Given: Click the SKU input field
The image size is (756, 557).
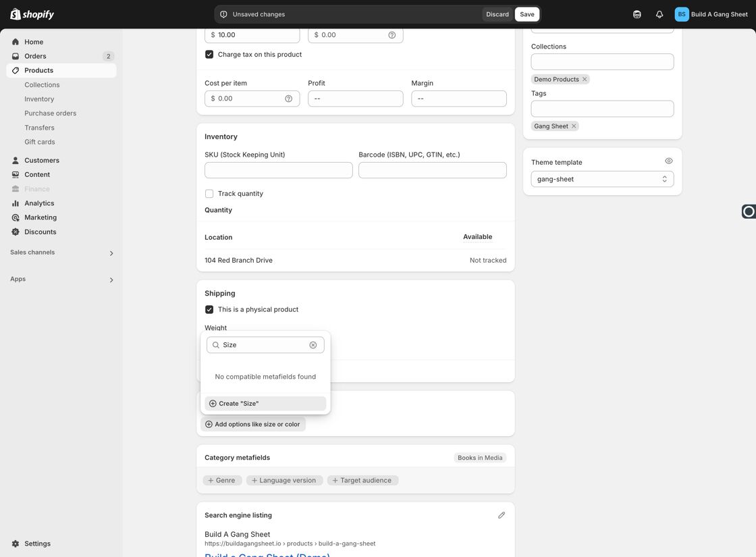Looking at the screenshot, I should click(x=279, y=170).
